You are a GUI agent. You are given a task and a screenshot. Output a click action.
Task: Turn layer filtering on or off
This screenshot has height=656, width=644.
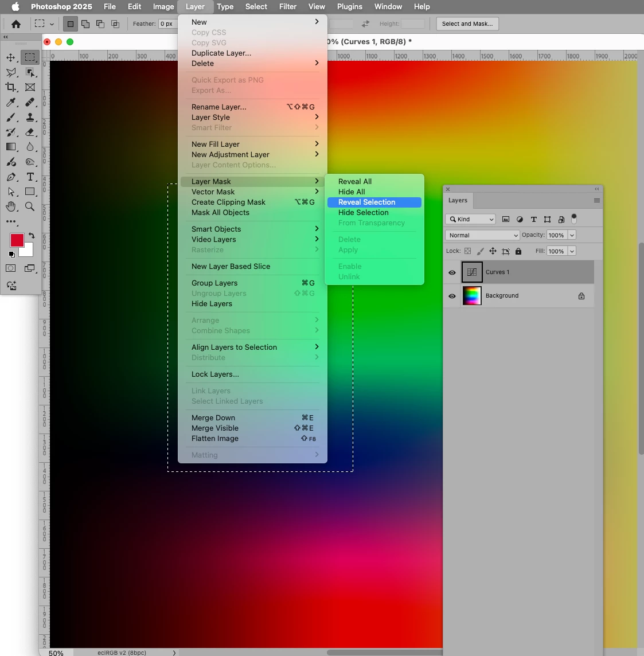pyautogui.click(x=574, y=218)
